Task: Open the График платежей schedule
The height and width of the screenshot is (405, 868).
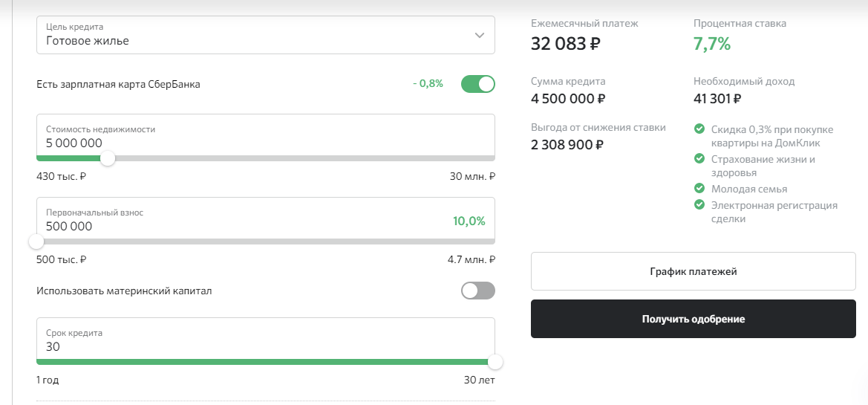Action: click(693, 271)
